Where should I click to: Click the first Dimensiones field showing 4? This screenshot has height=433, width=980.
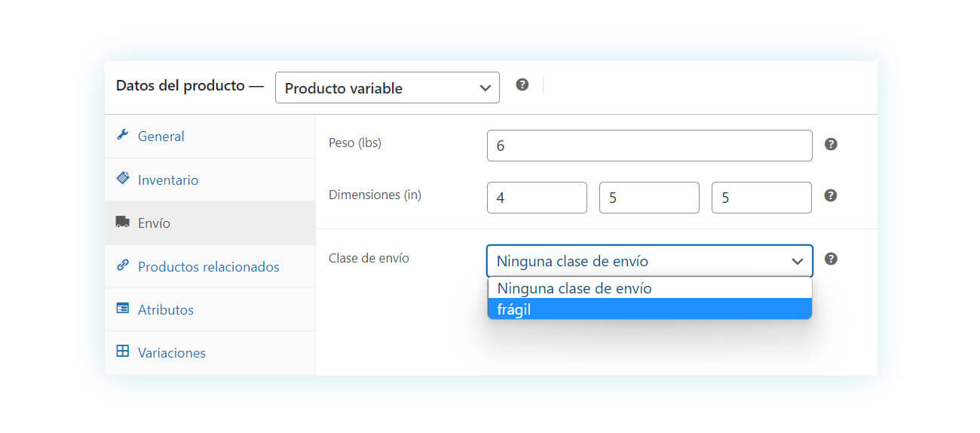click(x=537, y=198)
